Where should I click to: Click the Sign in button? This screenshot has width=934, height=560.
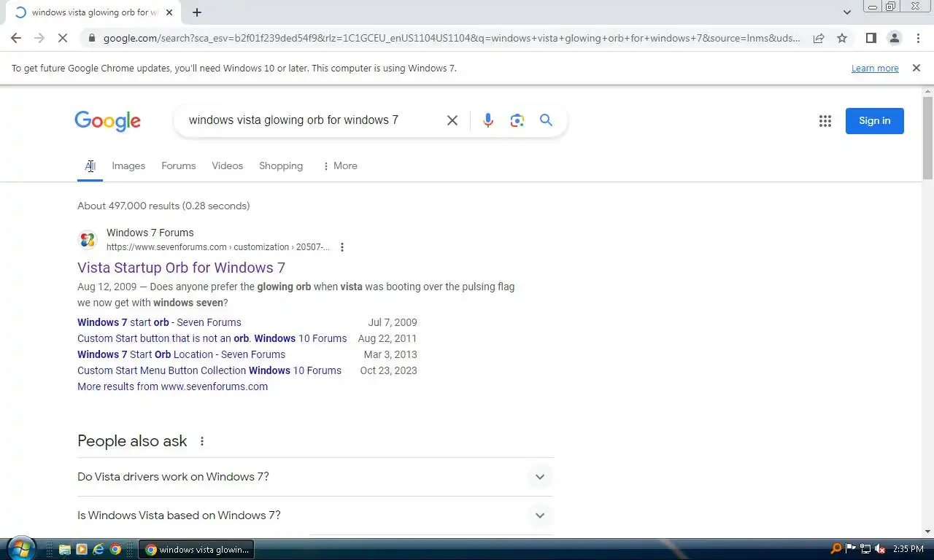tap(875, 121)
